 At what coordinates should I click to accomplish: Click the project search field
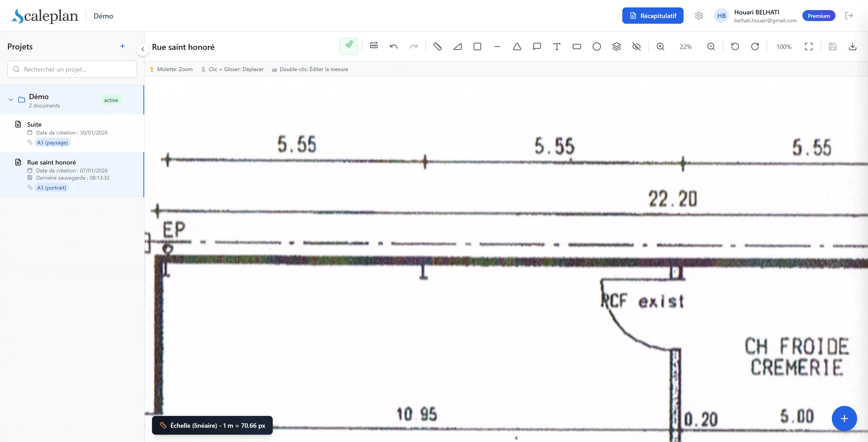coord(72,69)
